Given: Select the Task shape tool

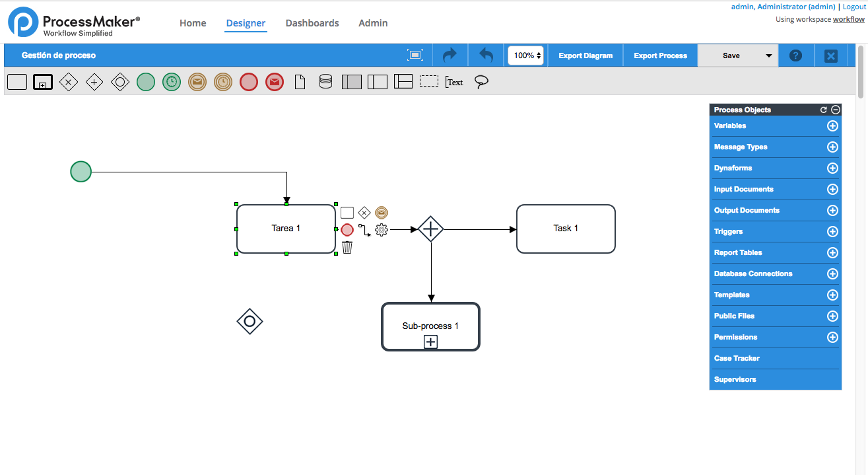Looking at the screenshot, I should tap(17, 82).
